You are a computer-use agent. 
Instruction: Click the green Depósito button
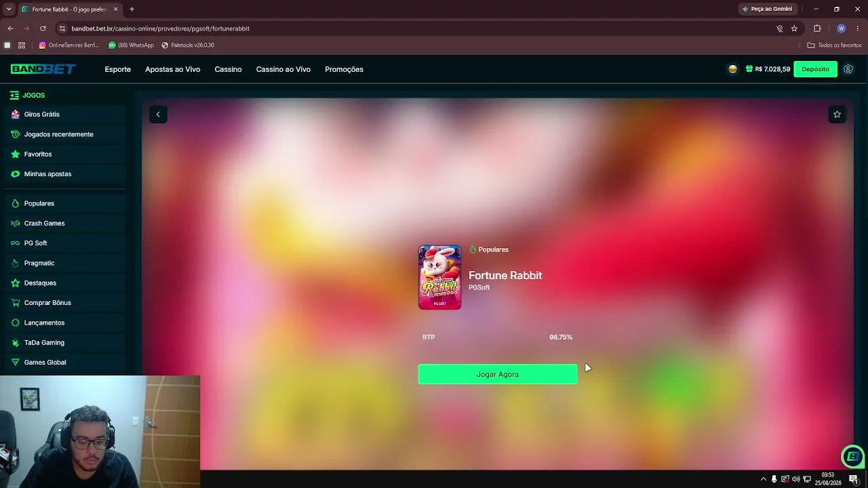(815, 69)
